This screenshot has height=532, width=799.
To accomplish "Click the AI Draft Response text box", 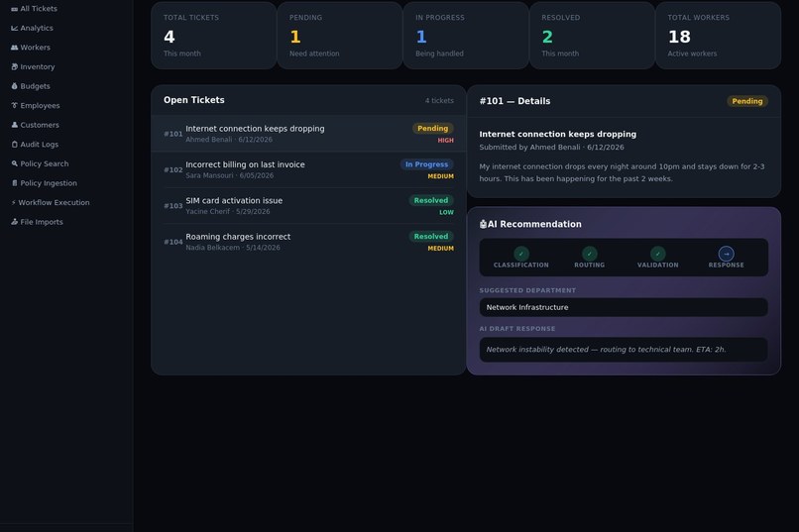I will pos(624,350).
